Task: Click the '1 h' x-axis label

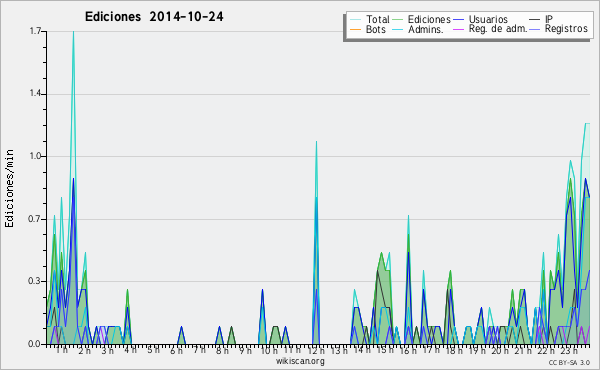Action: point(62,350)
